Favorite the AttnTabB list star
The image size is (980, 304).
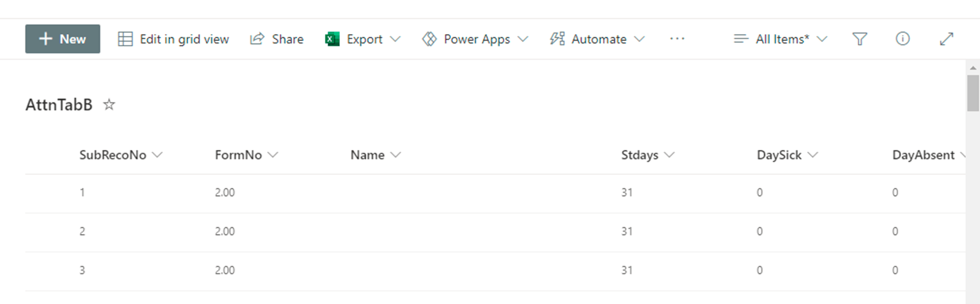[109, 105]
